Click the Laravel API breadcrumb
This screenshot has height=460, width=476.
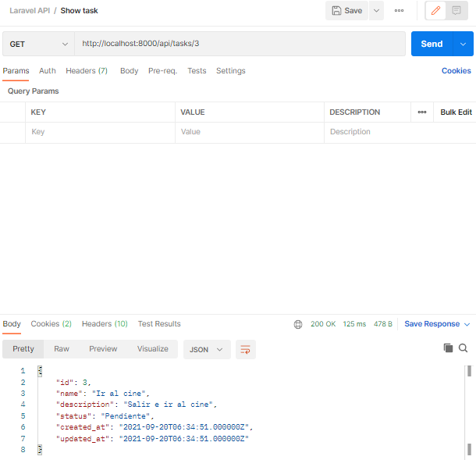[30, 11]
